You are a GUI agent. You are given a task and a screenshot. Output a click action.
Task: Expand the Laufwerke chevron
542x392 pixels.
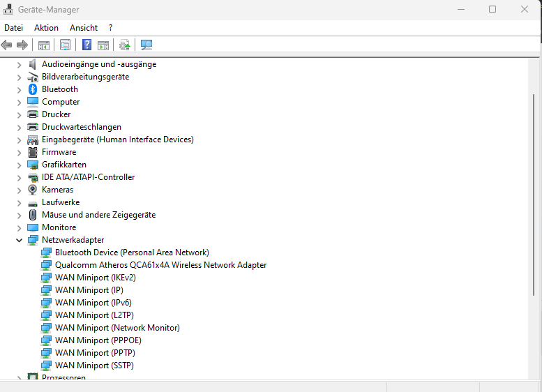pyautogui.click(x=19, y=203)
